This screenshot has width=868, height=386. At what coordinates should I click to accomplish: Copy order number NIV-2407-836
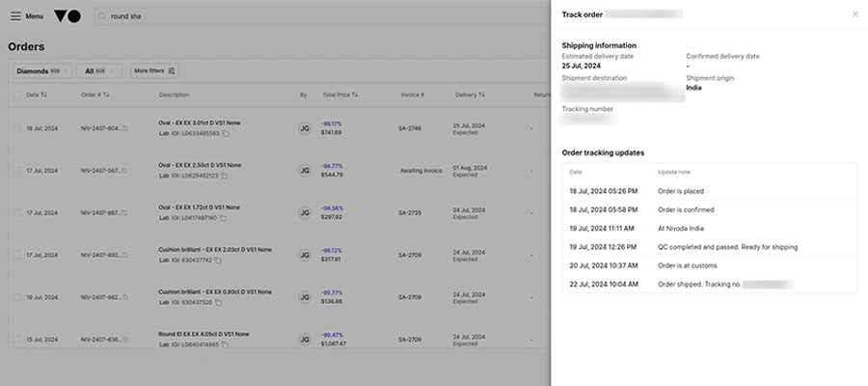click(125, 340)
